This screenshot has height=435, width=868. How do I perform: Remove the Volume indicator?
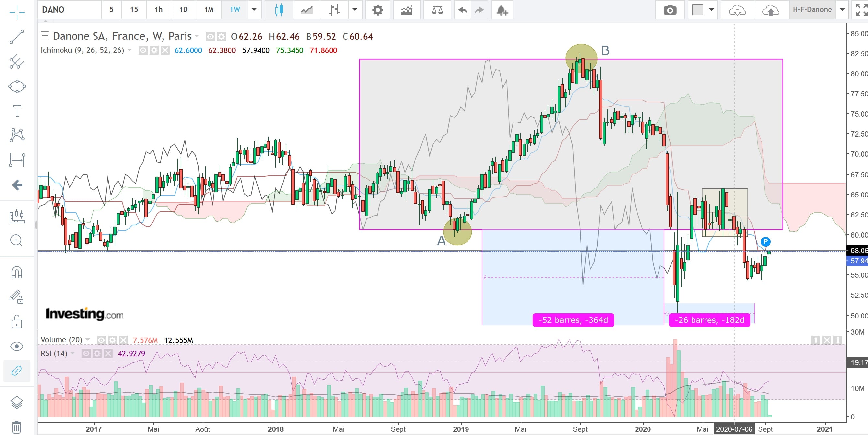[123, 340]
